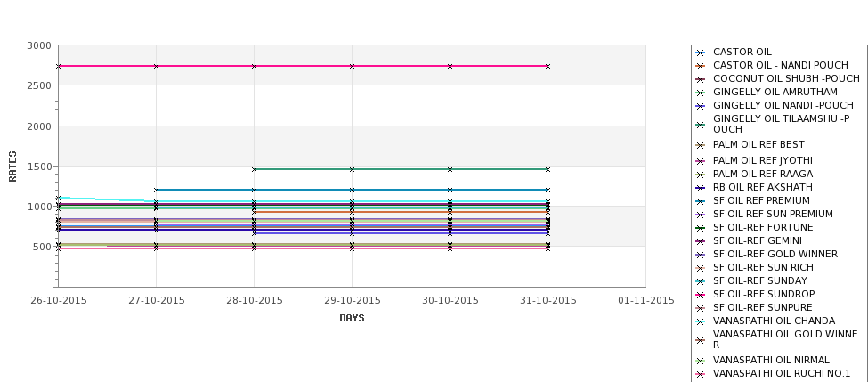Screen dimensions: 868x382
Task: Click the COCONUT OIL SHUBH legend marker
Action: (x=700, y=79)
